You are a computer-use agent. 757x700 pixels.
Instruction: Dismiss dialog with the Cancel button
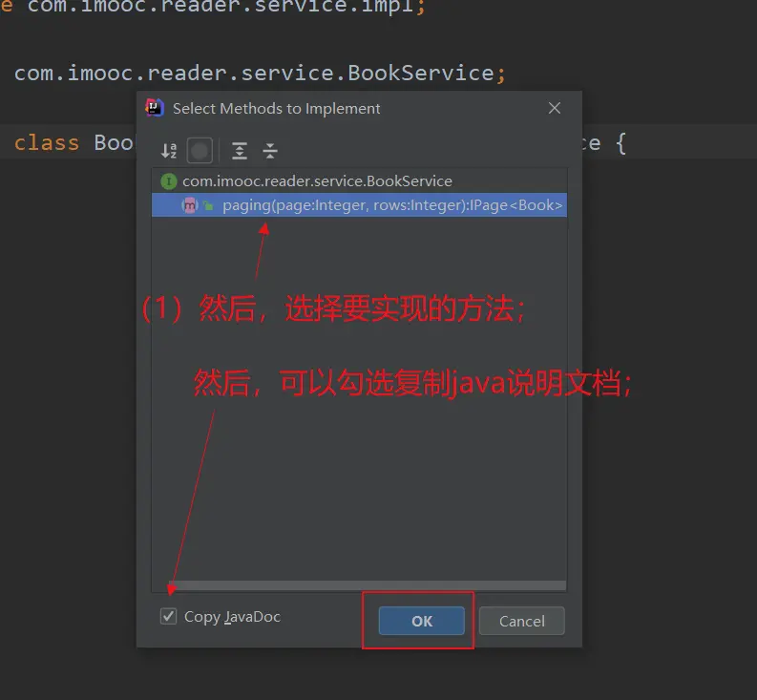coord(522,621)
